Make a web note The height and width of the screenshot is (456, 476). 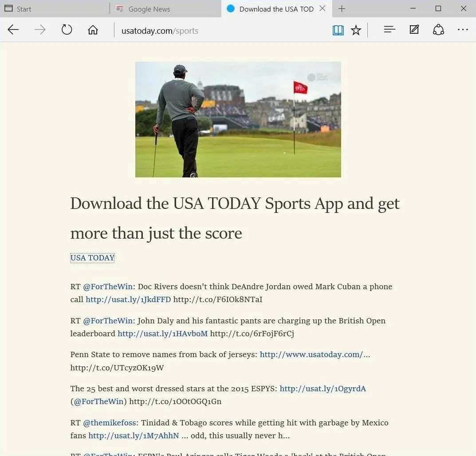[x=414, y=29]
